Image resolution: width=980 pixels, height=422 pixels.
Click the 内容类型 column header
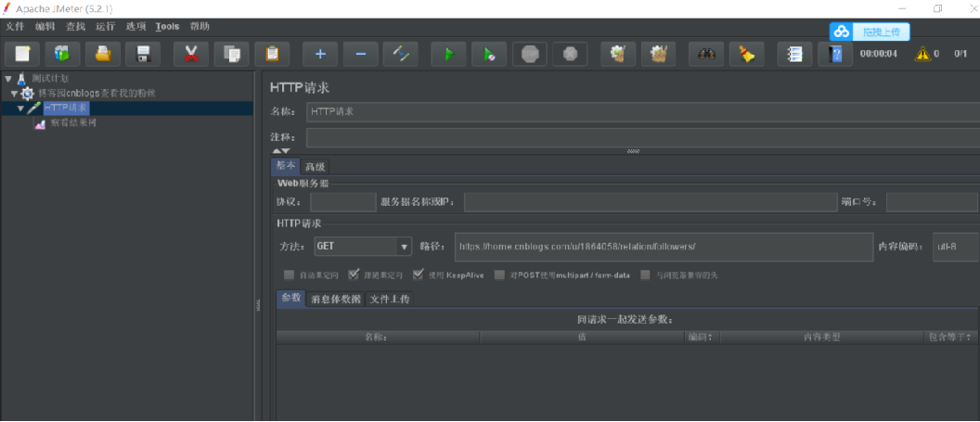click(x=821, y=337)
